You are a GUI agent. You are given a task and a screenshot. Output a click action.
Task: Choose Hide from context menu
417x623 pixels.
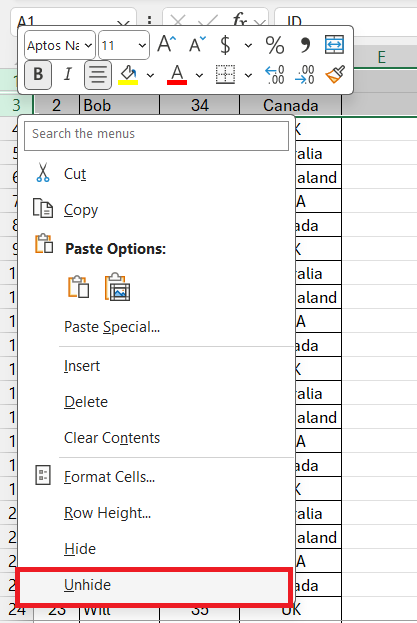pyautogui.click(x=156, y=549)
